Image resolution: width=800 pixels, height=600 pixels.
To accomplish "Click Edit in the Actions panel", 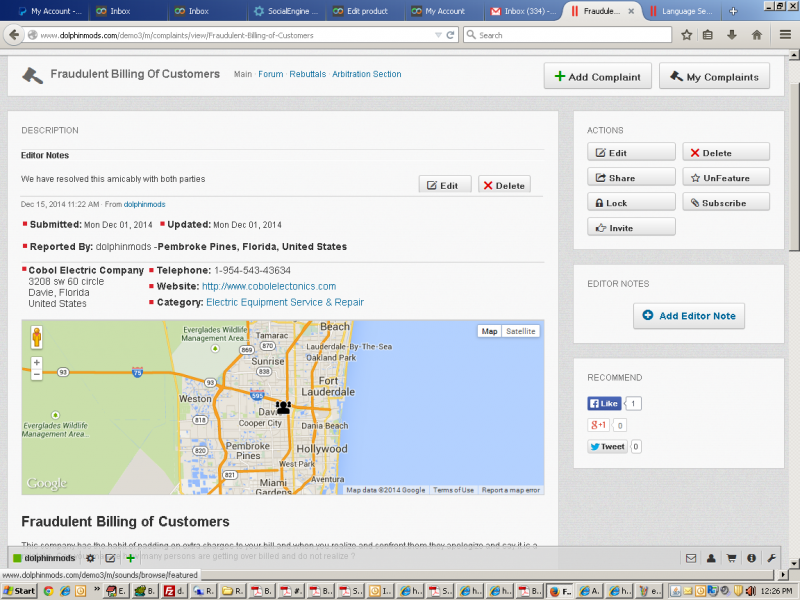I will [x=631, y=153].
